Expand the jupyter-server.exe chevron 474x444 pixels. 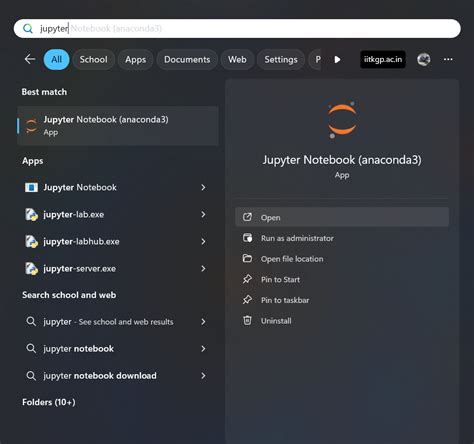203,268
